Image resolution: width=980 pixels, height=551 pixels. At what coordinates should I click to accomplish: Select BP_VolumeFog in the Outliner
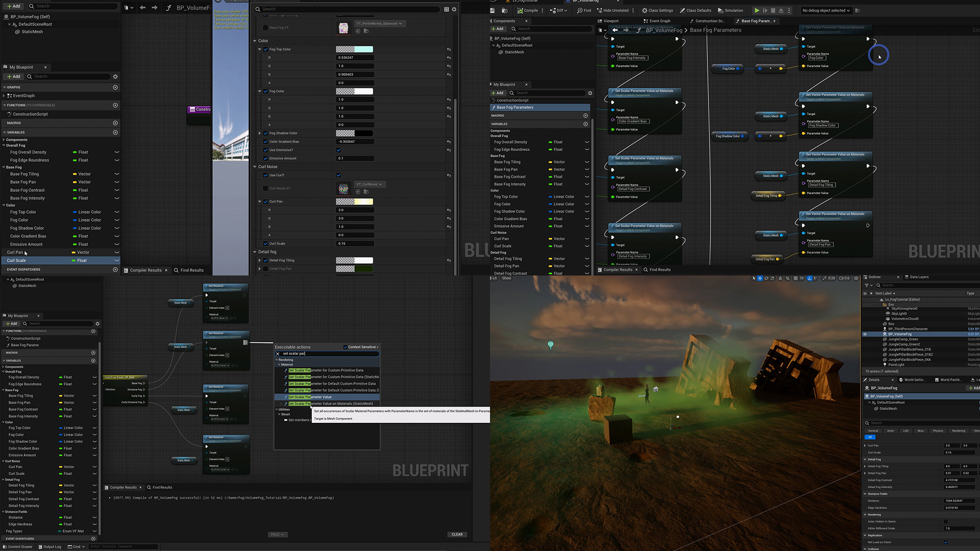point(899,334)
